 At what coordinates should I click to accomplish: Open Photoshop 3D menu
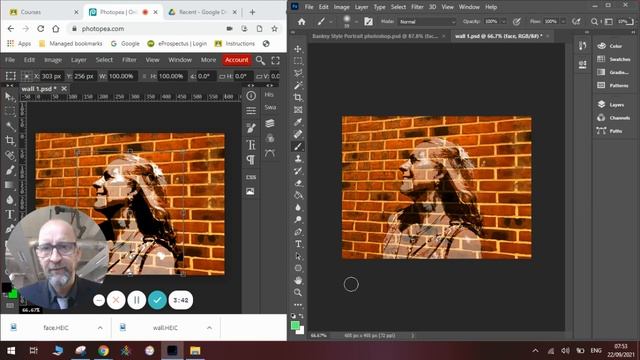click(433, 7)
